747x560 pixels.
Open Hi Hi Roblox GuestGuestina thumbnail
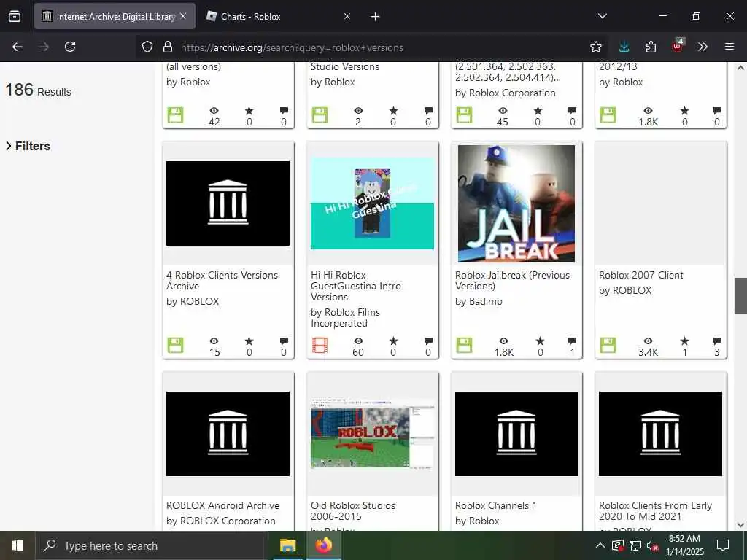click(x=372, y=203)
